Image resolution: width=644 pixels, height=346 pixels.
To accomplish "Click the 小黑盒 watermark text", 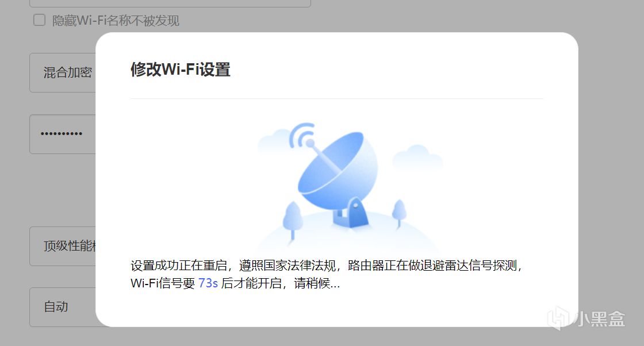I will pyautogui.click(x=600, y=319).
